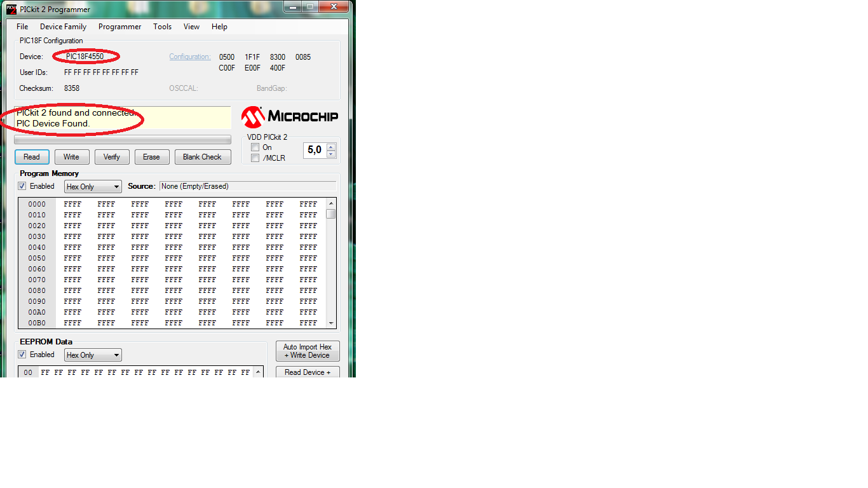Viewport: 868px width, 488px height.
Task: Click program memory address 00B0
Action: pyautogui.click(x=37, y=323)
